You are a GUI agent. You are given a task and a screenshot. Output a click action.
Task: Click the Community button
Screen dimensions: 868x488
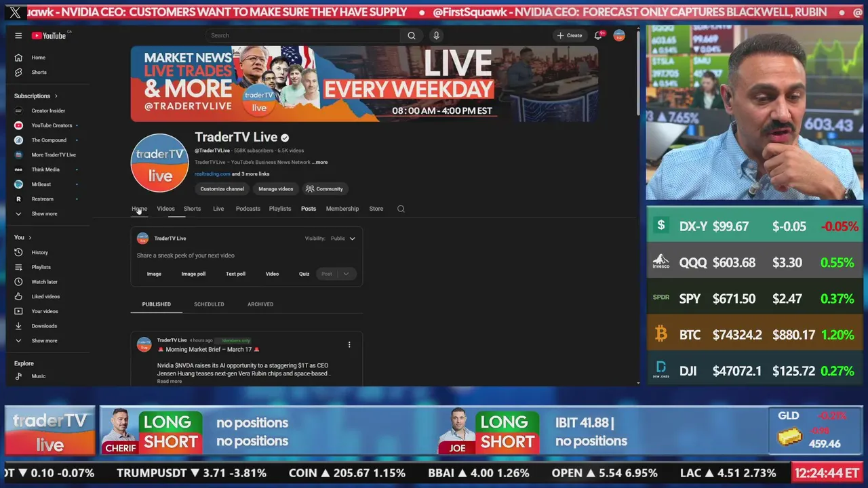[324, 189]
